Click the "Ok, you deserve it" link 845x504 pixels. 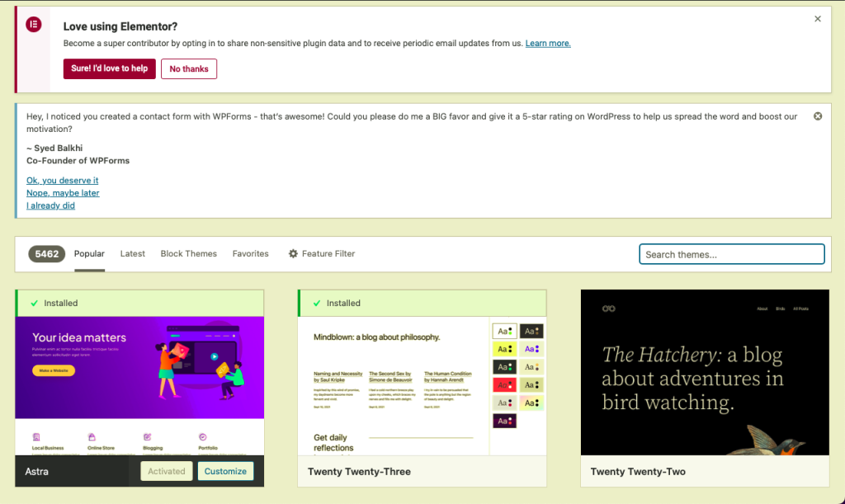[x=62, y=181]
